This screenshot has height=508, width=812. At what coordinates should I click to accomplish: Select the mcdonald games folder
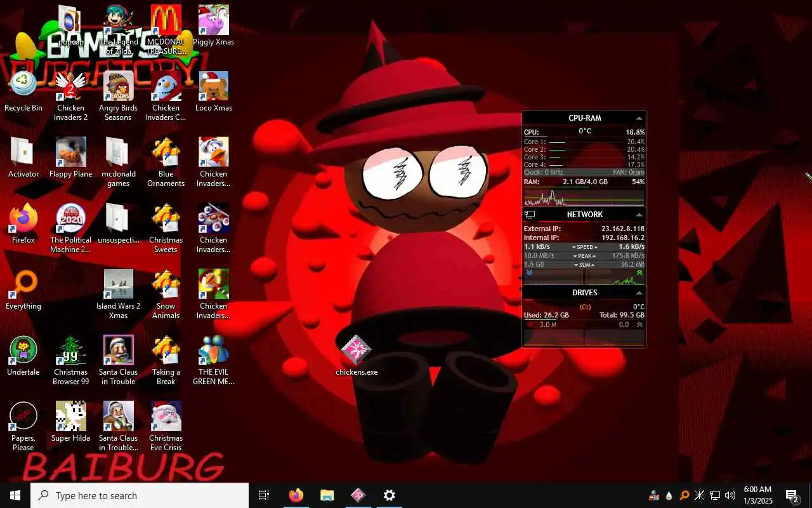pyautogui.click(x=118, y=162)
